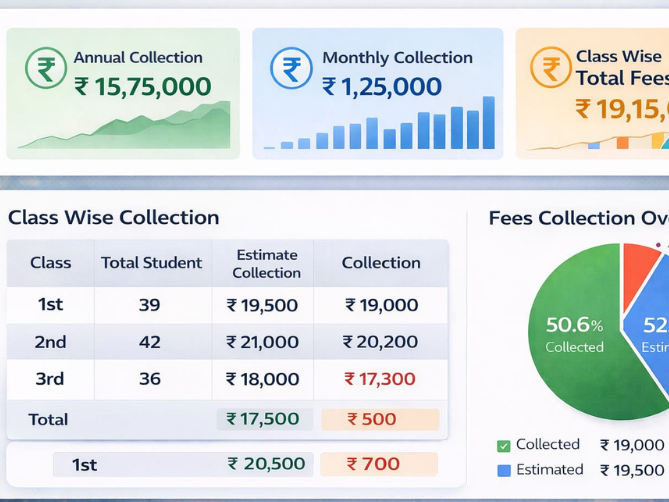
Task: Click collection value ₹ 19,000 in 1st row
Action: [381, 305]
